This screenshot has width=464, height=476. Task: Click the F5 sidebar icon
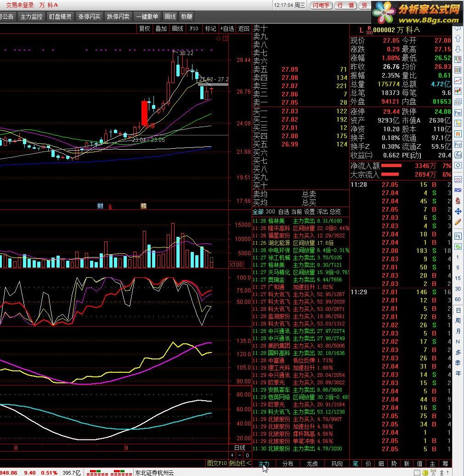pos(458,236)
